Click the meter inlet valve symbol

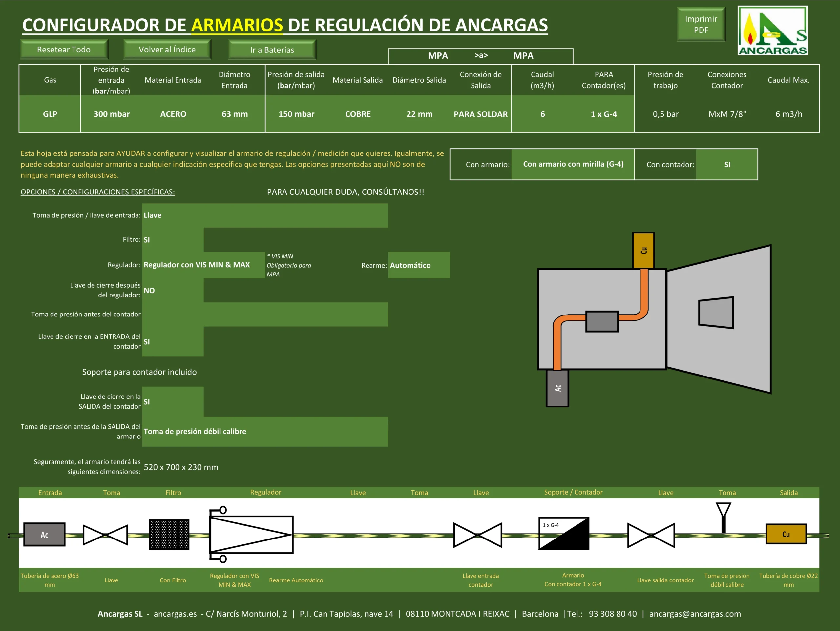point(477,535)
